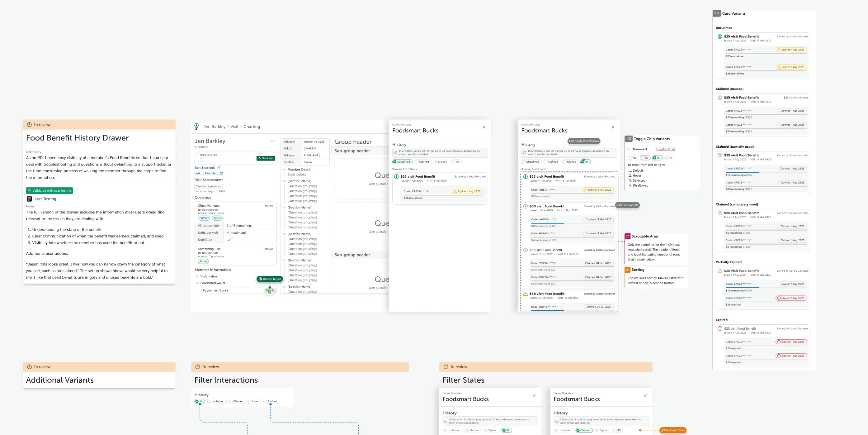The width and height of the screenshot is (868, 435).
Task: Click the clock icon in Food Benefit History Drawer banner
Action: pyautogui.click(x=29, y=125)
